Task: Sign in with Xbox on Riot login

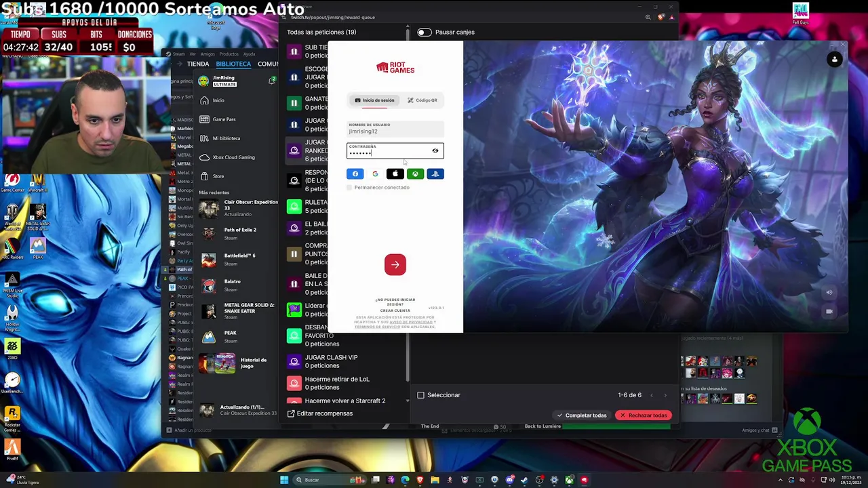Action: point(415,174)
